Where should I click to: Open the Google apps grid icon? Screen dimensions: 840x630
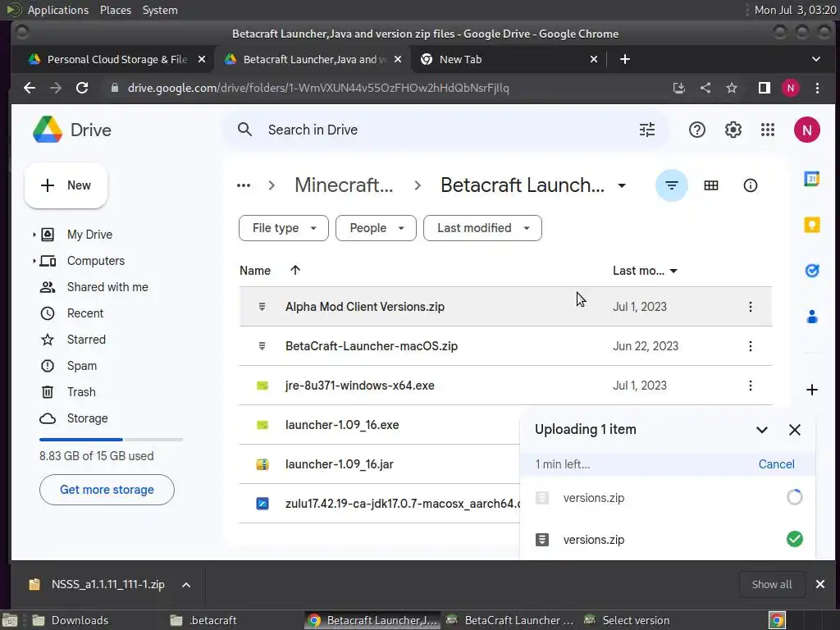tap(768, 130)
